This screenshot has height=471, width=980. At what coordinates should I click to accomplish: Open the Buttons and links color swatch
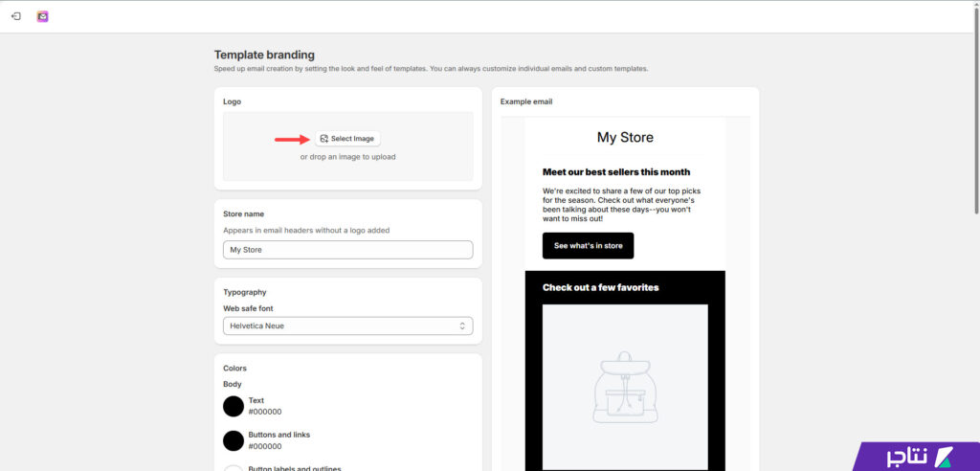[234, 441]
